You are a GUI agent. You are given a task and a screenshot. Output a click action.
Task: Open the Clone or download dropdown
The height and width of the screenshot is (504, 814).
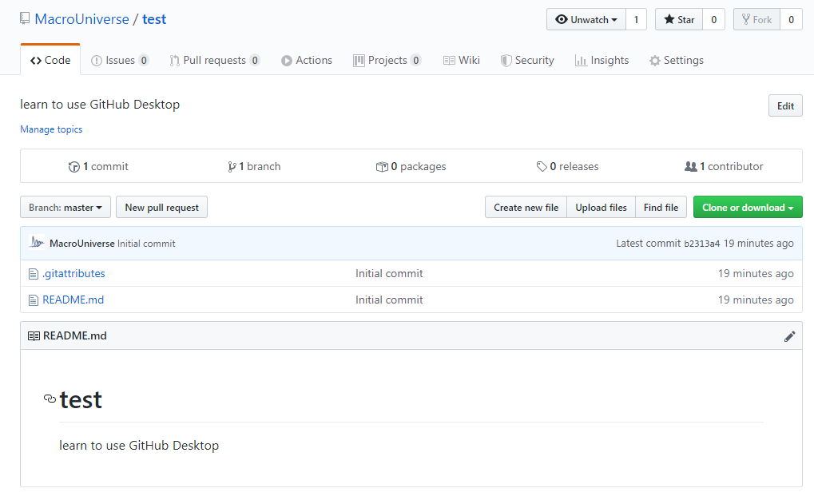pos(747,208)
